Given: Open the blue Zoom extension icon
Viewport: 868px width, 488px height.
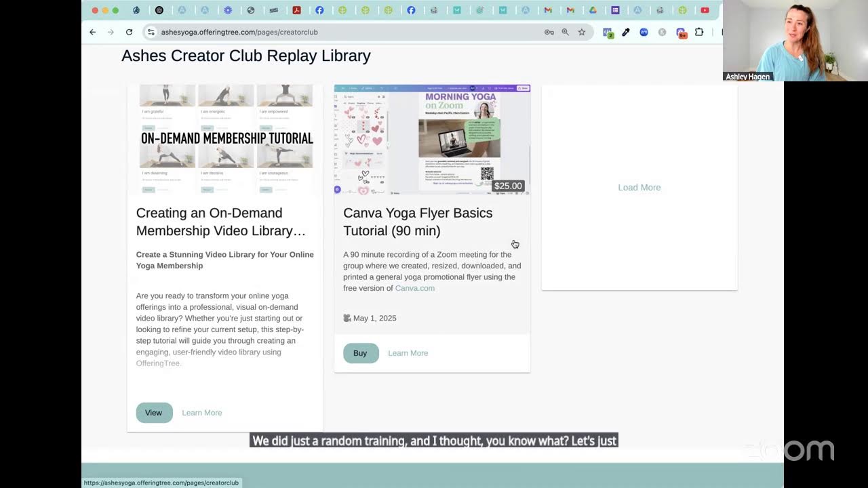Looking at the screenshot, I should [644, 32].
